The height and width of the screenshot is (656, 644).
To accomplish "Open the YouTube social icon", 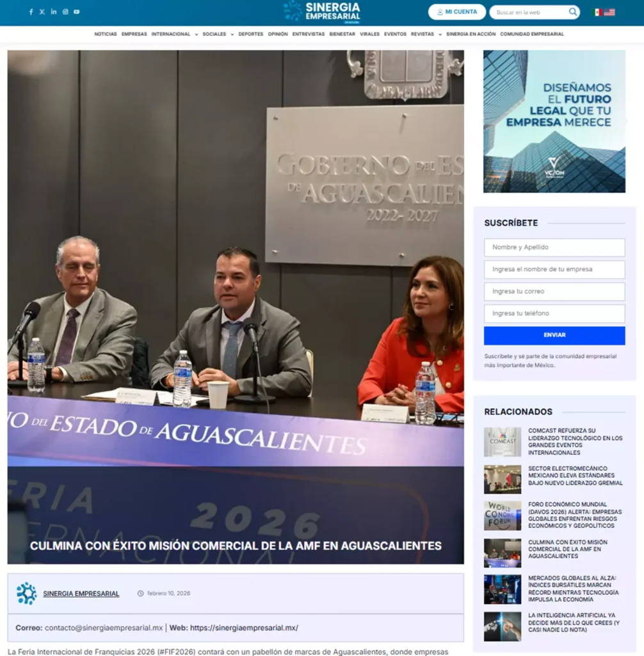I will pyautogui.click(x=77, y=12).
